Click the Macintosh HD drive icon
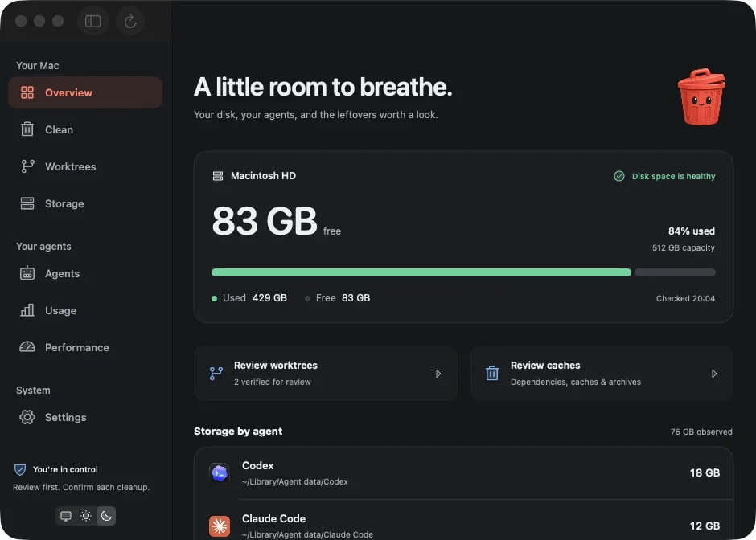 coord(218,176)
